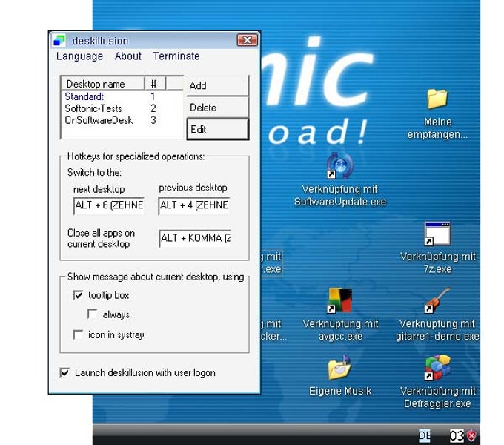Click the 03 desktop number tray icon
504x445 pixels.
coord(457,435)
